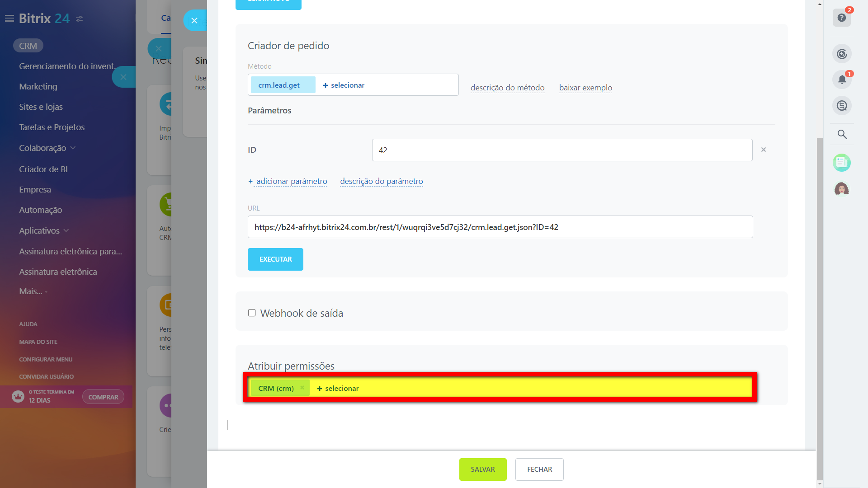The image size is (868, 488).
Task: Click the SALVAR button
Action: [482, 469]
